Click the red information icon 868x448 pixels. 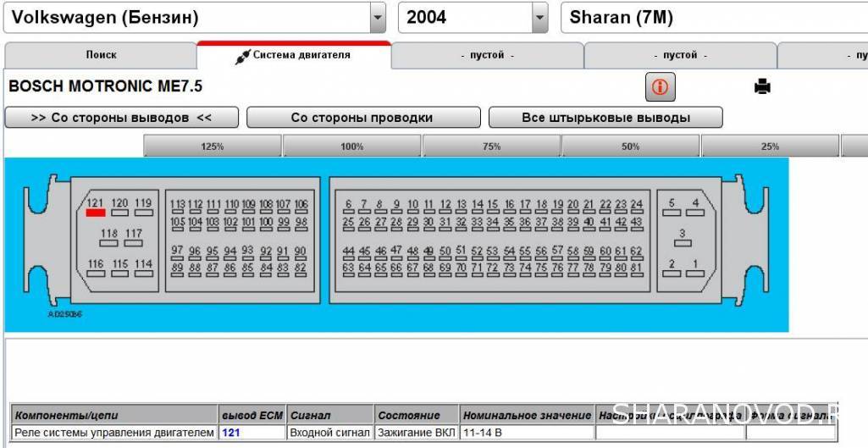click(x=660, y=86)
